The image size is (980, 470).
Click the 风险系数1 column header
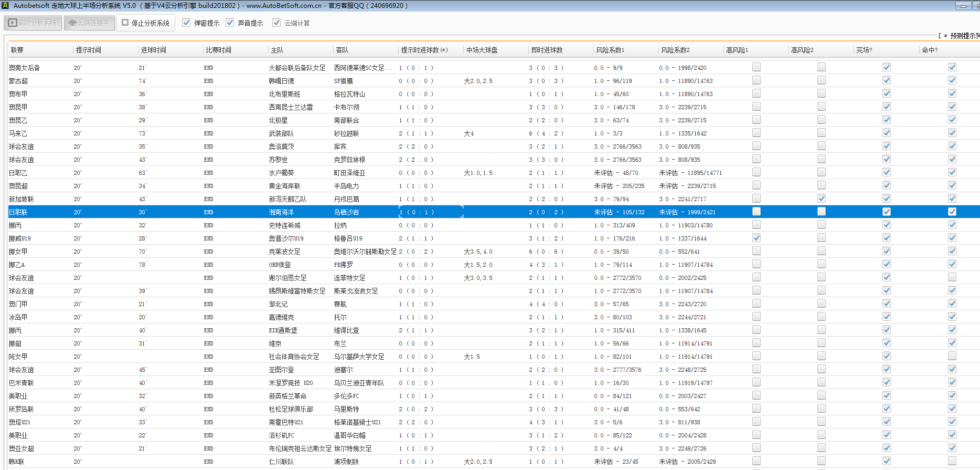(610, 50)
